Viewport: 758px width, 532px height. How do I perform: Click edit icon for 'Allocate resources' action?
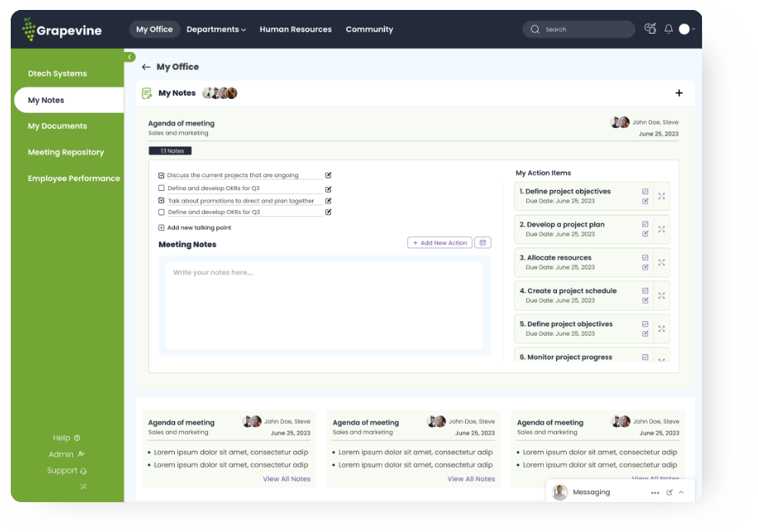[x=645, y=268]
